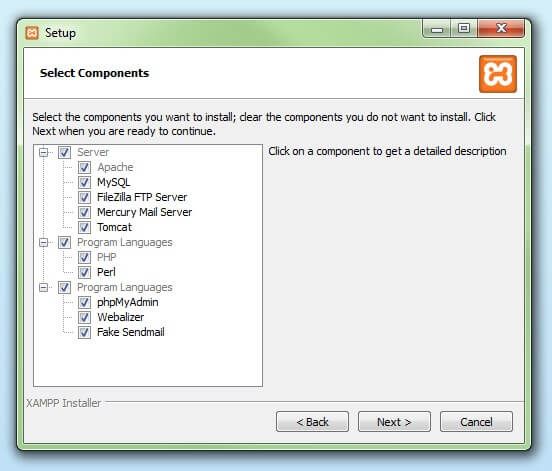Uncheck the Fake Sendmail checkbox

[84, 332]
